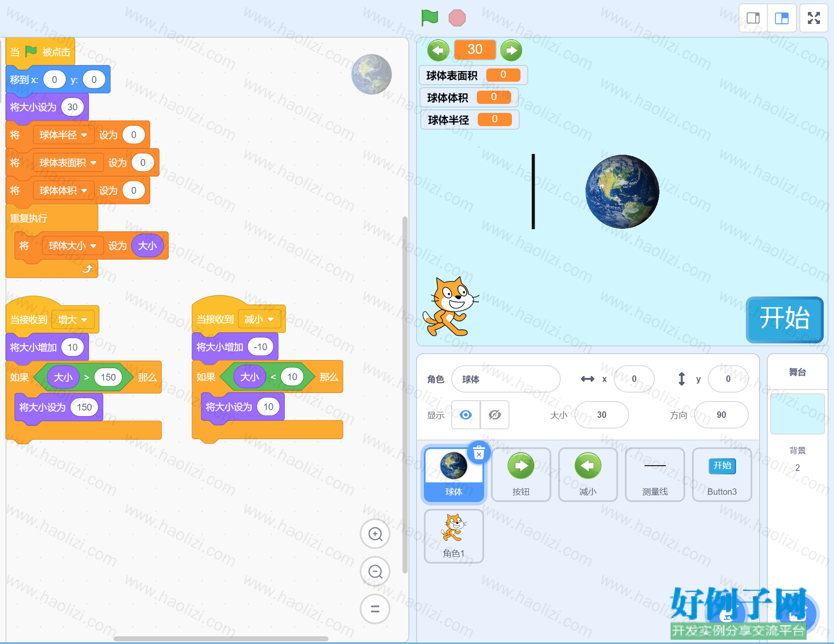Open the 球体半径 variable dropdown
This screenshot has height=644, width=834.
63,135
